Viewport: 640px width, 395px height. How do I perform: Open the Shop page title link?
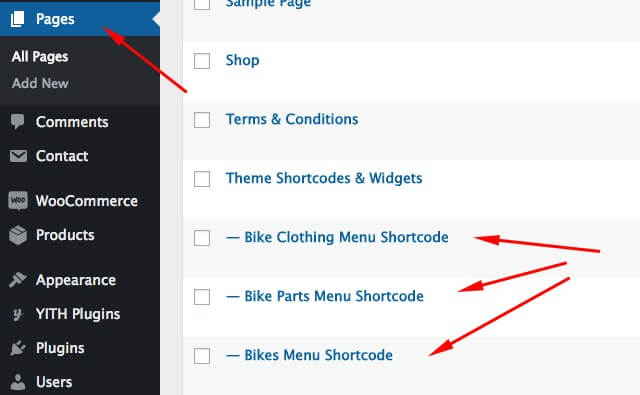click(x=242, y=60)
